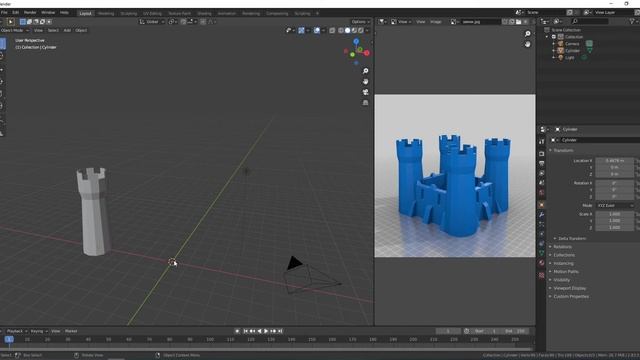640x360 pixels.
Task: Switch to the Shading workspace tab
Action: pos(204,13)
